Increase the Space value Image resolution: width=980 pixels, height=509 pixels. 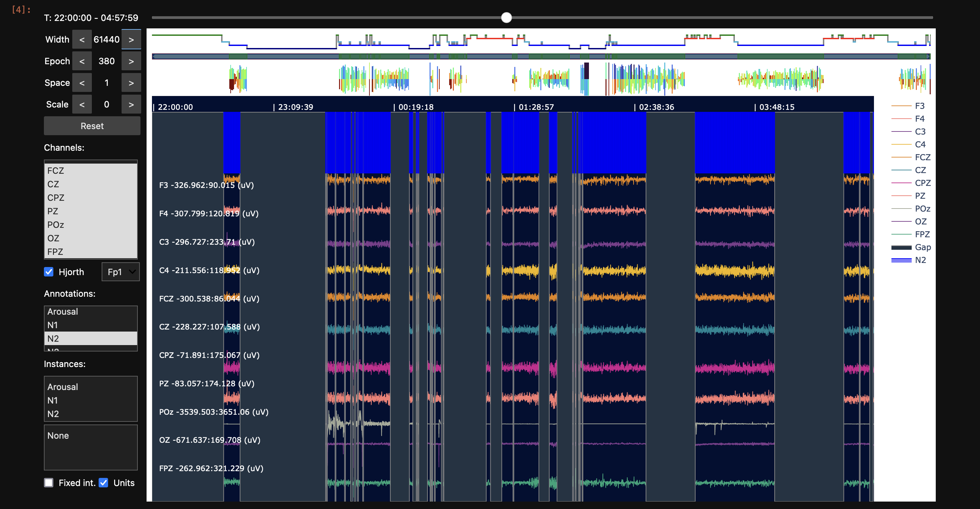pyautogui.click(x=131, y=83)
